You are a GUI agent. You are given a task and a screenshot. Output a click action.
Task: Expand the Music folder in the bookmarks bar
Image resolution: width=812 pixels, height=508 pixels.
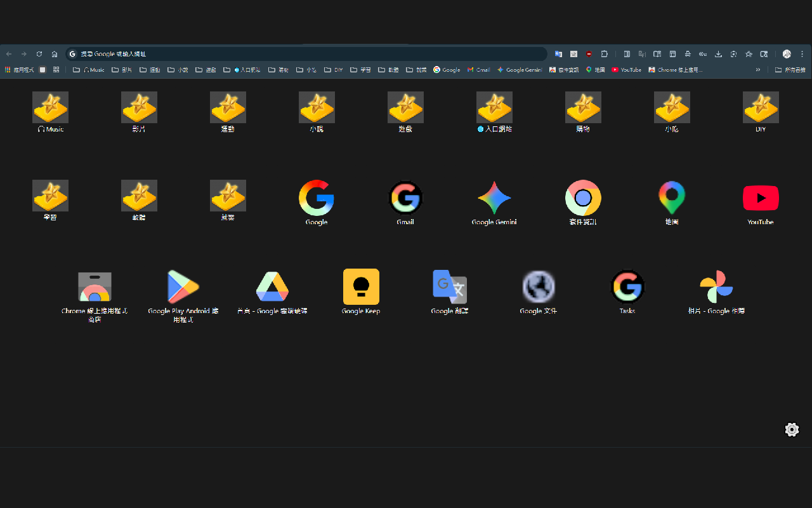tap(89, 70)
